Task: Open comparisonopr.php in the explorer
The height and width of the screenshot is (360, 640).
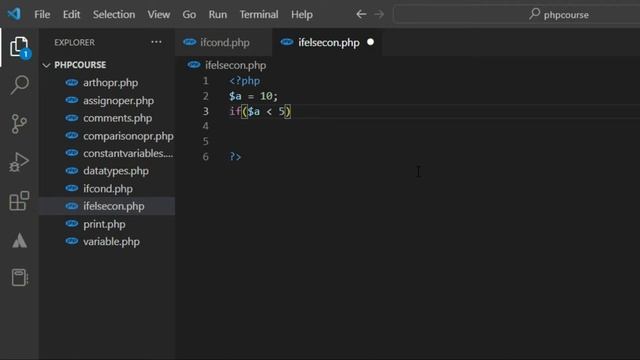Action: [x=107, y=136]
